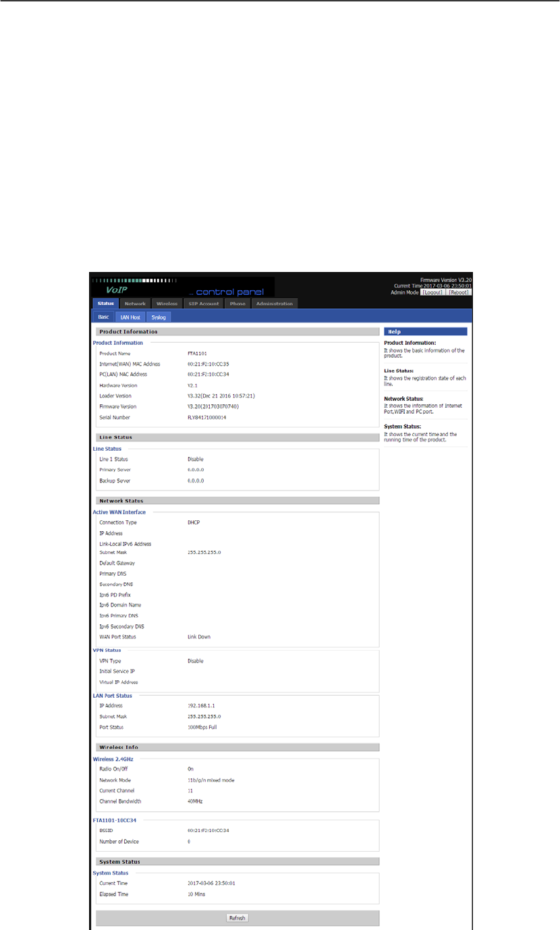
Task: Click the Logout button
Action: coord(432,292)
